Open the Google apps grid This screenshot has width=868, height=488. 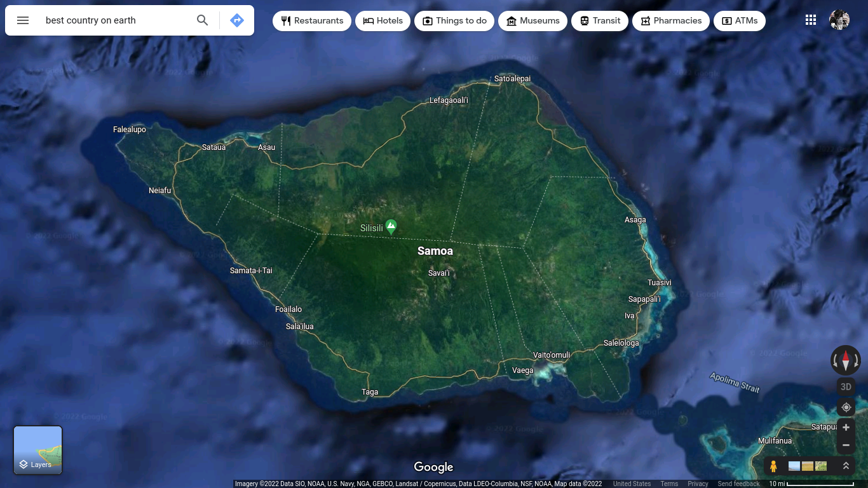(811, 20)
